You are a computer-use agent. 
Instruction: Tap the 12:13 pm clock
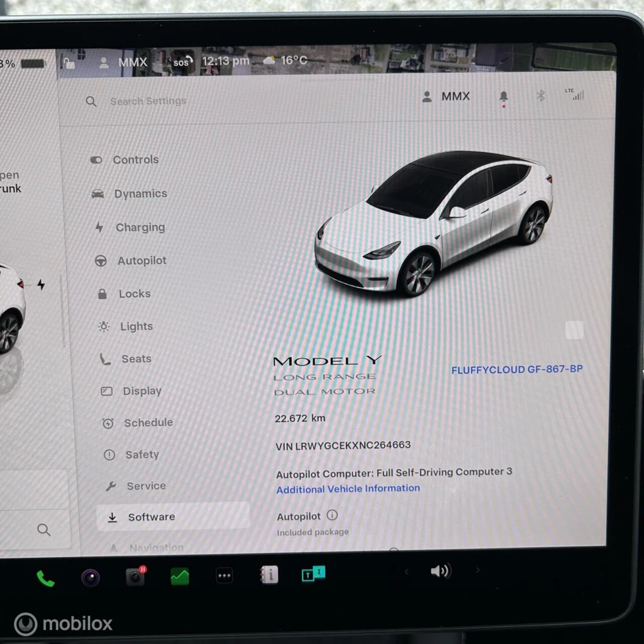pos(226,61)
